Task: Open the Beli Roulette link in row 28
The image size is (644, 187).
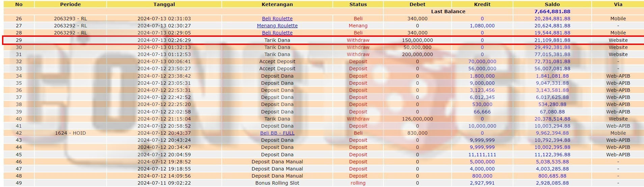Action: (277, 33)
